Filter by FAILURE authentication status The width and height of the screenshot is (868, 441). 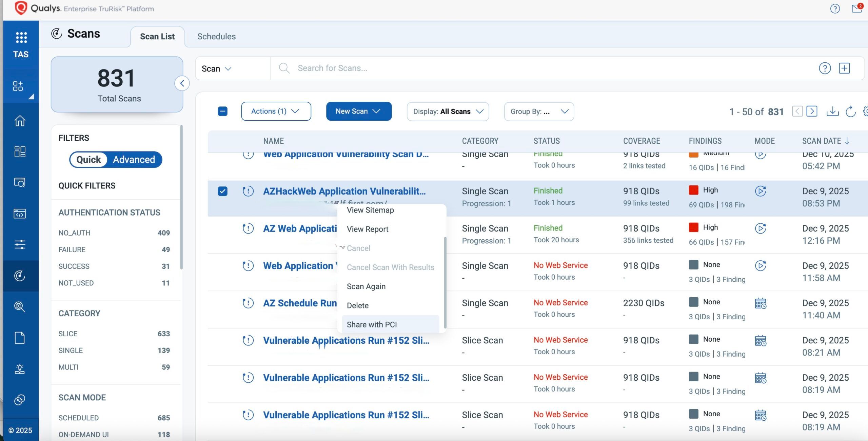(x=114, y=249)
